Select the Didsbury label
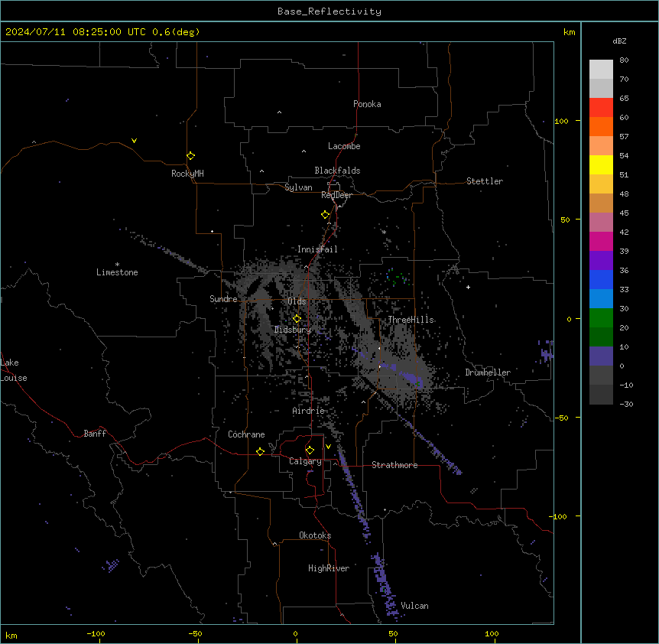Image resolution: width=659 pixels, height=644 pixels. click(293, 330)
